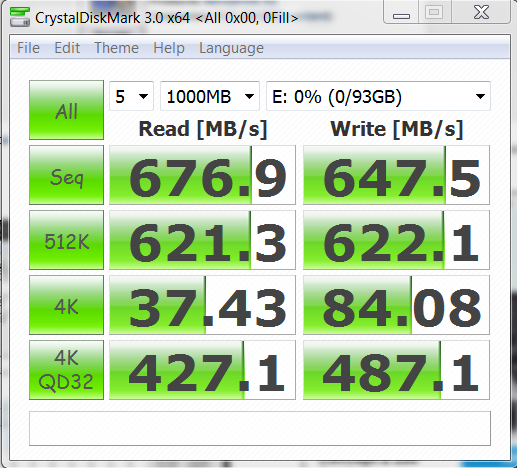Open the test count dropdown showing 5
This screenshot has width=517, height=468.
point(131,96)
